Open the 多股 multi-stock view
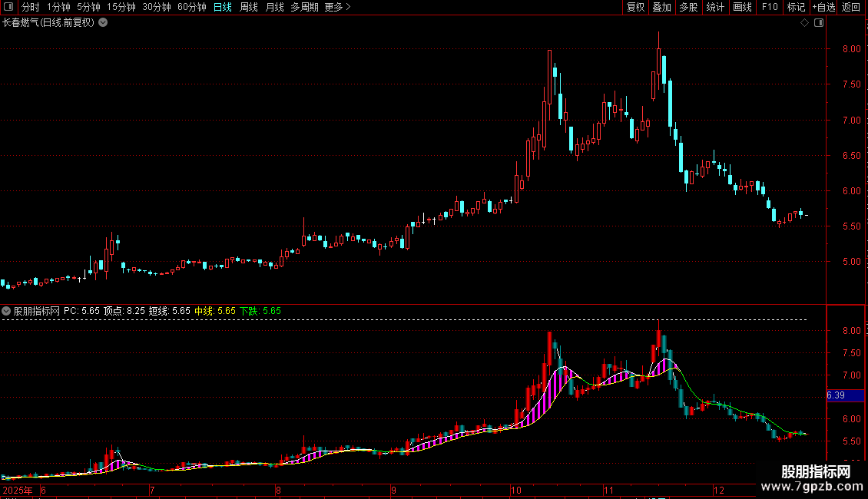The width and height of the screenshot is (868, 499). coord(688,7)
